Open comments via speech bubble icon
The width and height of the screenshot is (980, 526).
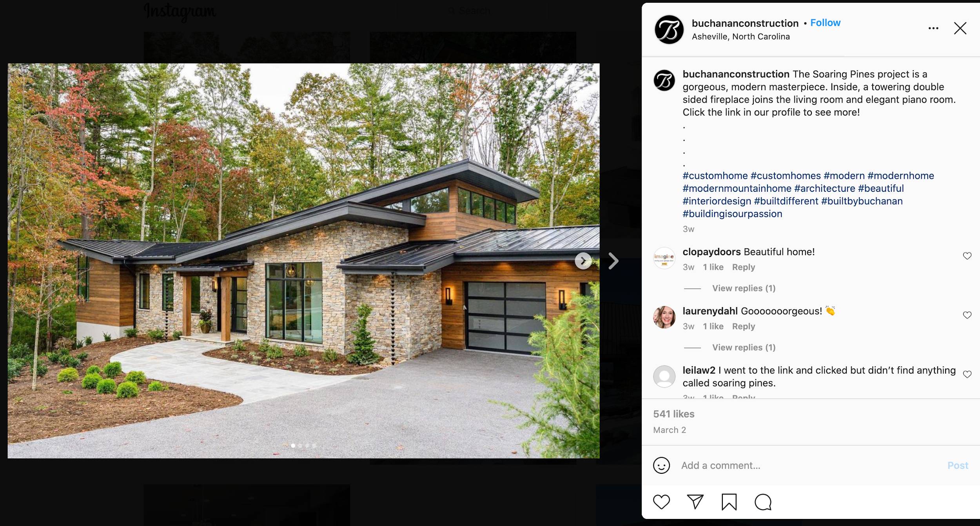[763, 502]
